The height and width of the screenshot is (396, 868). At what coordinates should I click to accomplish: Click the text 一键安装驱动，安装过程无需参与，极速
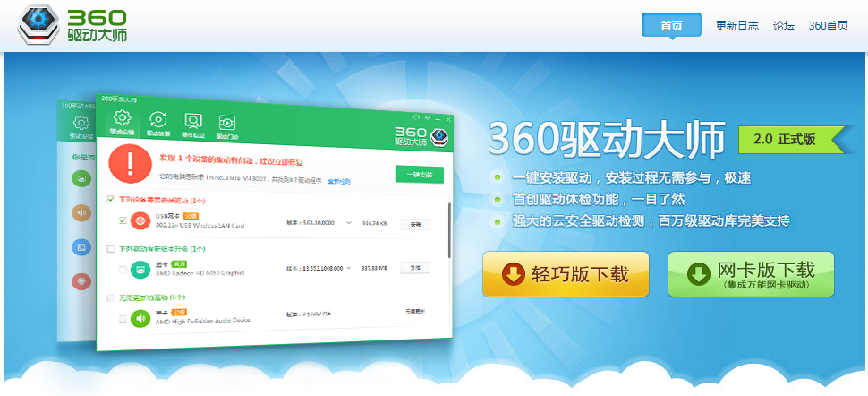click(x=632, y=178)
